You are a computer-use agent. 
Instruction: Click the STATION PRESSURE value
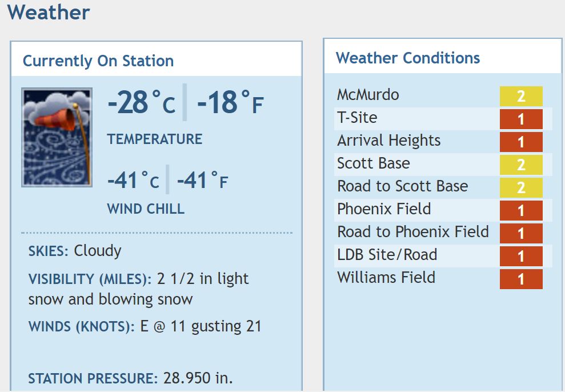pos(198,378)
